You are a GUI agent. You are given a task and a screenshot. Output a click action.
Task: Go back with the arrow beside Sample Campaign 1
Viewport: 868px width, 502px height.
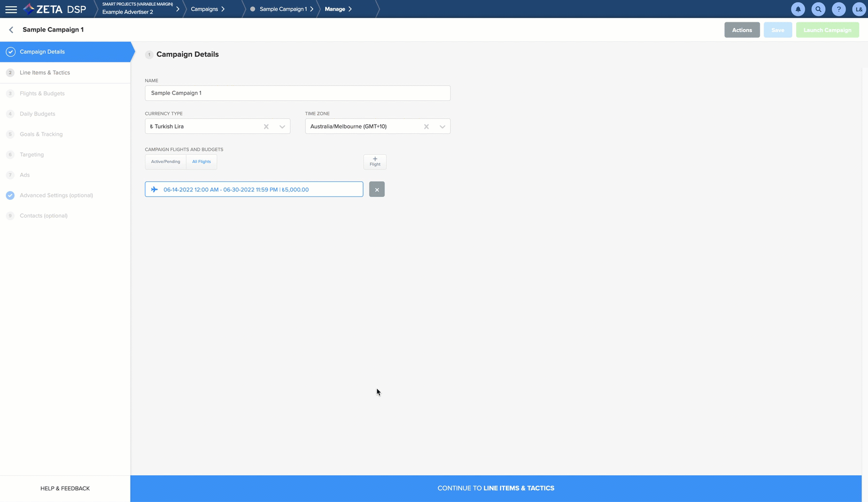tap(11, 30)
